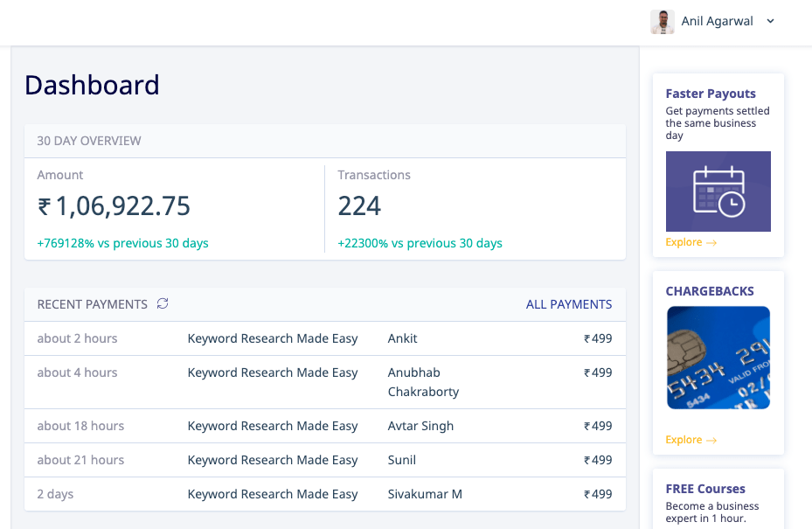Screen dimensions: 812x529
Task: Open Sivakumar M's payment entry
Action: [324, 494]
